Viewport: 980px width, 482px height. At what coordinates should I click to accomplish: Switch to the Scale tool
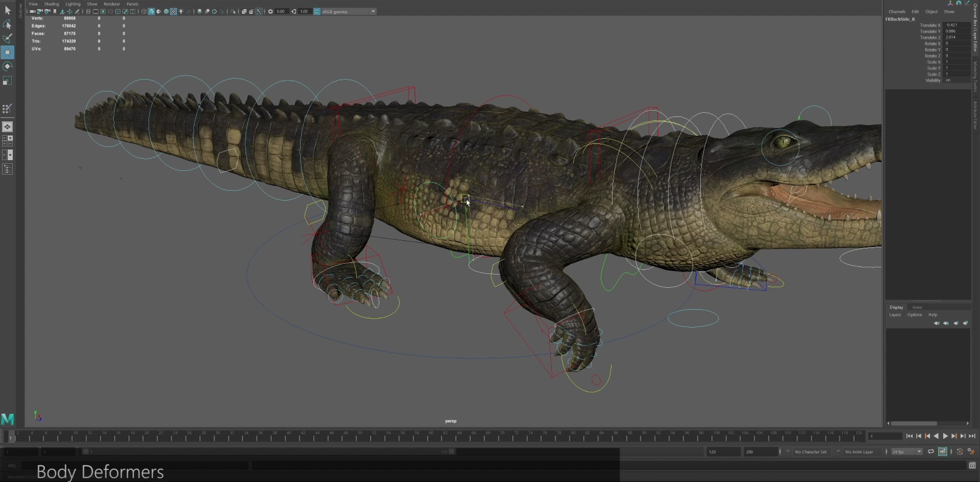(7, 81)
